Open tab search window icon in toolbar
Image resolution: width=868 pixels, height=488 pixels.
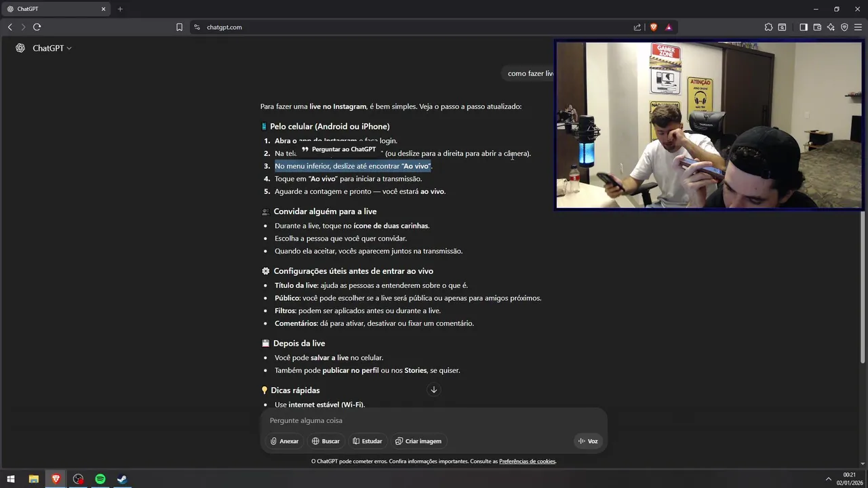tap(783, 27)
